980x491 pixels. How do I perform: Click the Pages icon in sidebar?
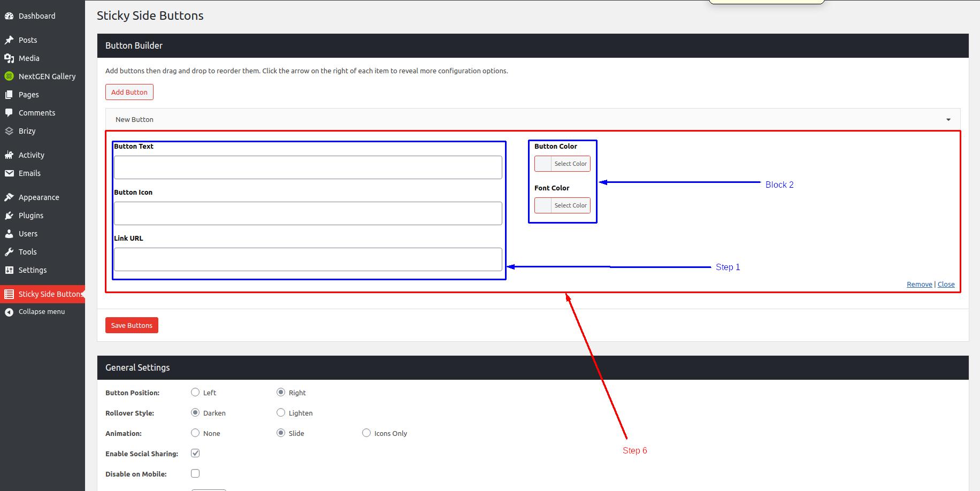[9, 95]
